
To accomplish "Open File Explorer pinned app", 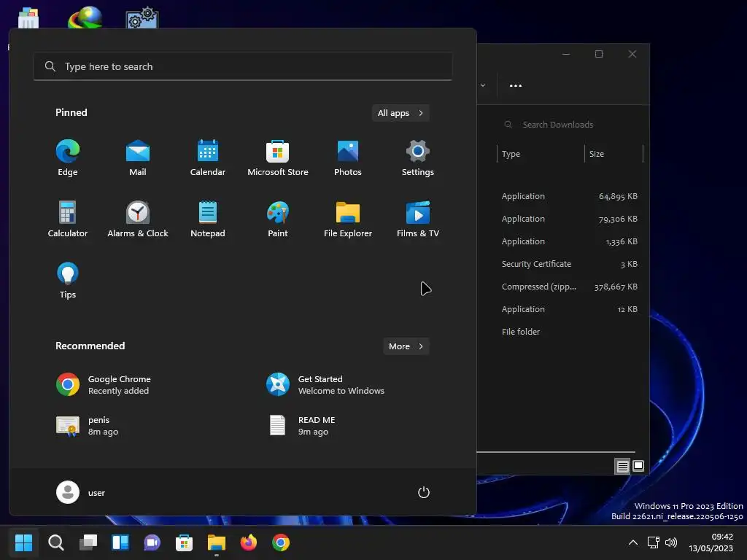I will coord(348,219).
